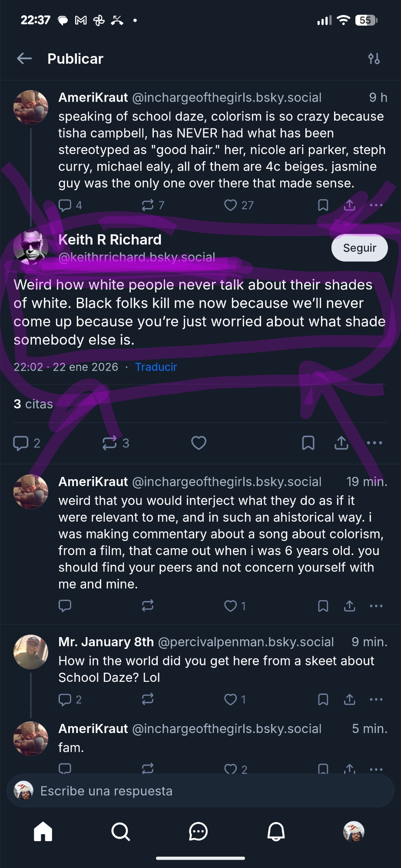Open Mr. January 8th's profile avatar
The height and width of the screenshot is (868, 401).
click(31, 651)
